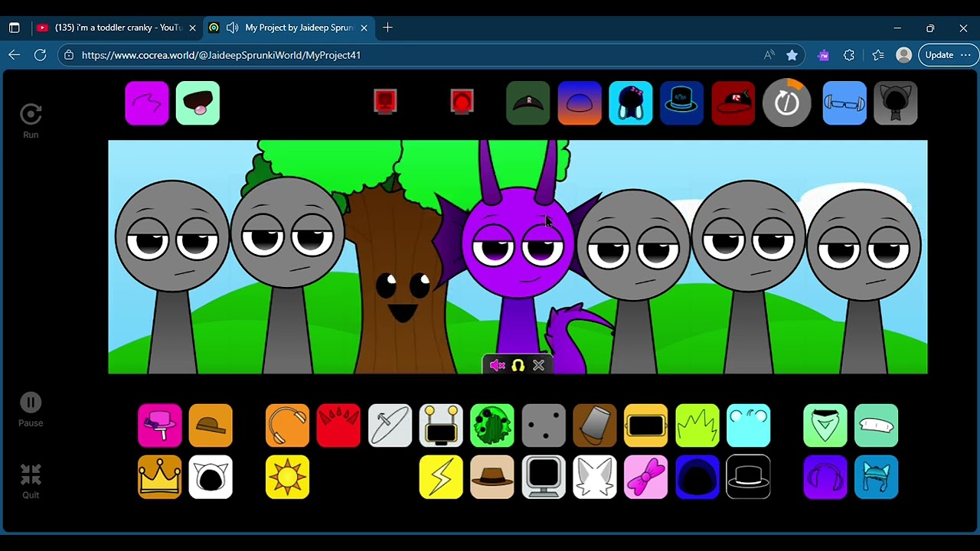Click the first gray character on the left

pyautogui.click(x=171, y=275)
